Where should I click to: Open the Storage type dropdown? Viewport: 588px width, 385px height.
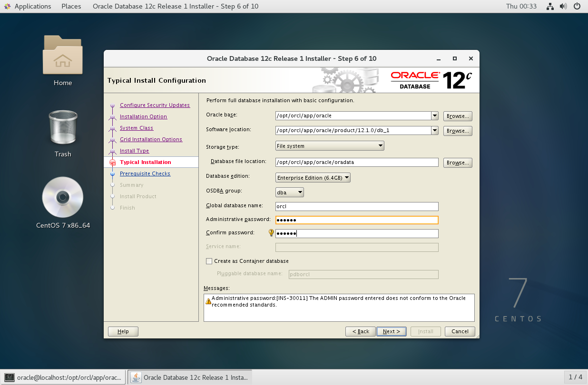point(330,146)
